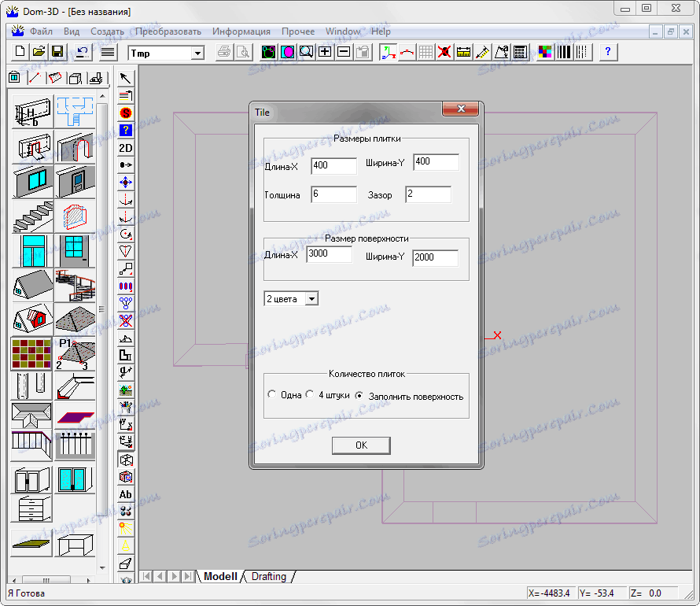Open the Вид menu
Image resolution: width=700 pixels, height=606 pixels.
[72, 31]
